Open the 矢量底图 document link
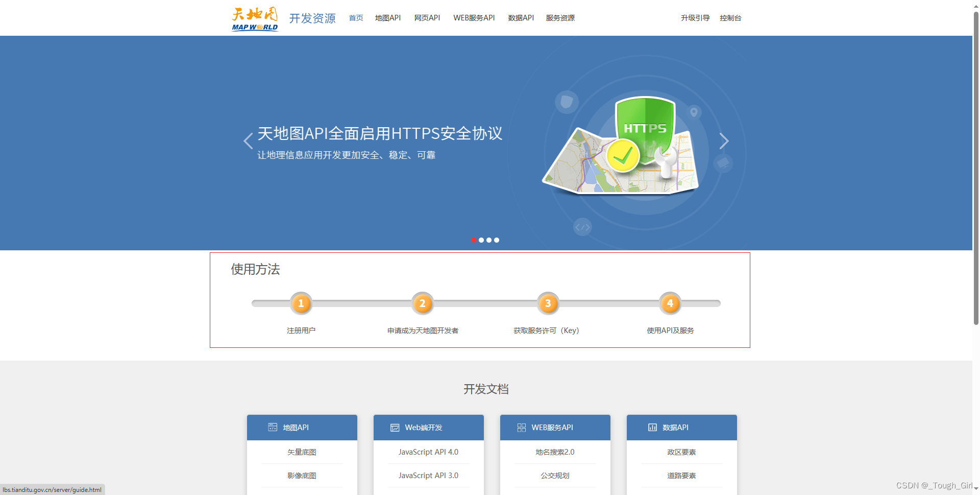 click(x=302, y=452)
